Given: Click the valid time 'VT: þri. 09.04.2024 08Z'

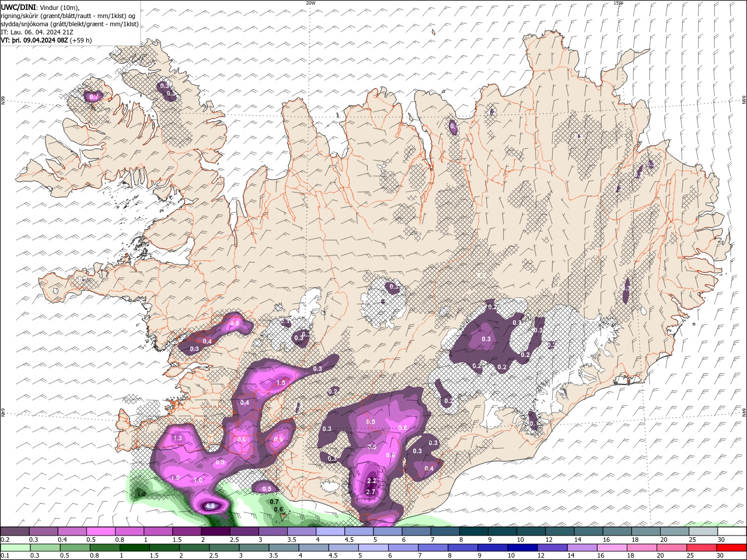Looking at the screenshot, I should [x=34, y=40].
